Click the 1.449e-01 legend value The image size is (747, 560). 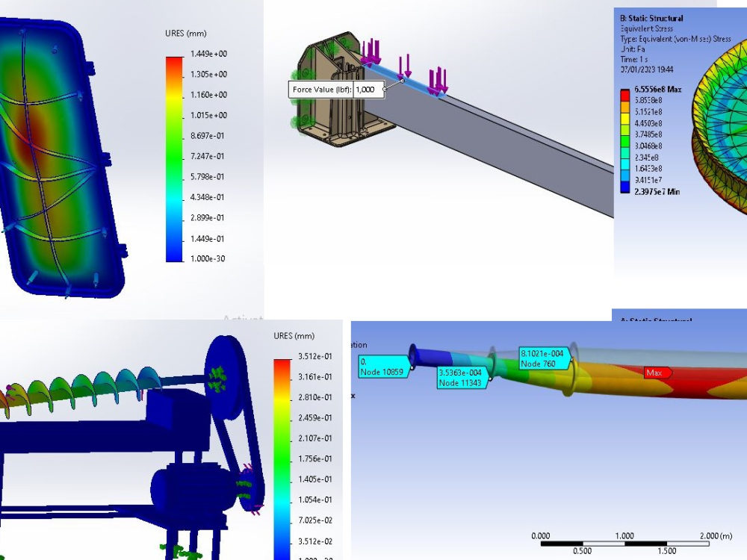(x=207, y=239)
